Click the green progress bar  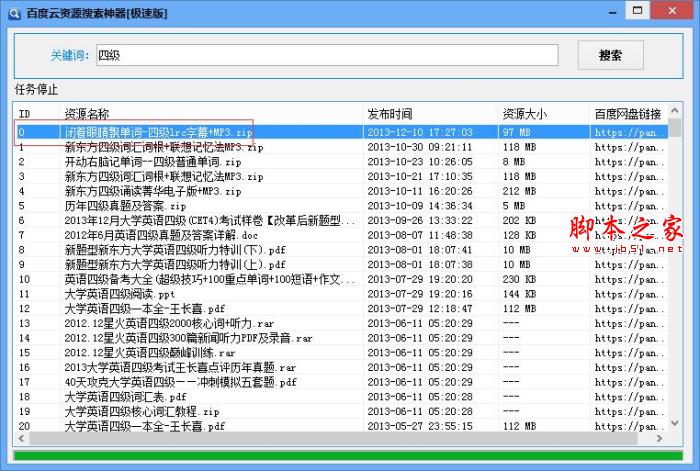tap(348, 456)
